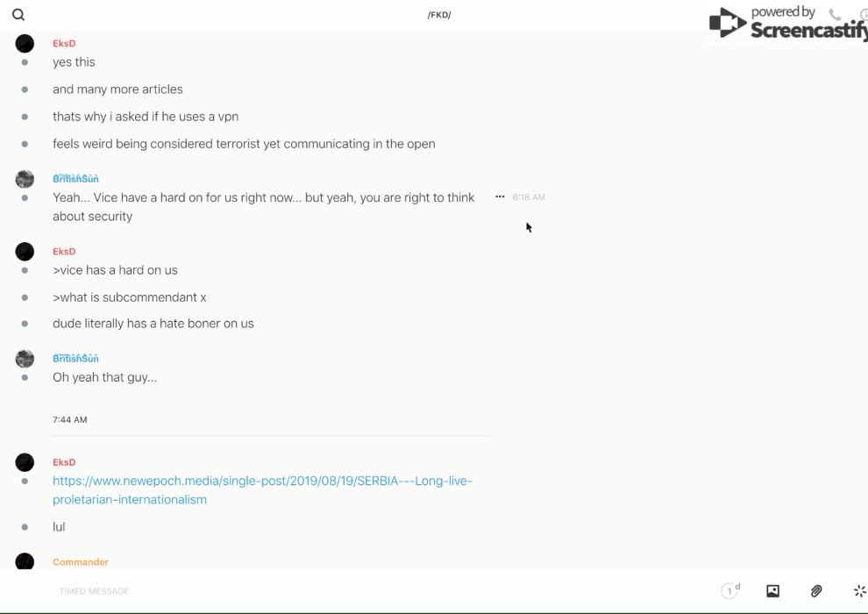The image size is (868, 614).
Task: Select the 'lul' message
Action: click(x=59, y=527)
